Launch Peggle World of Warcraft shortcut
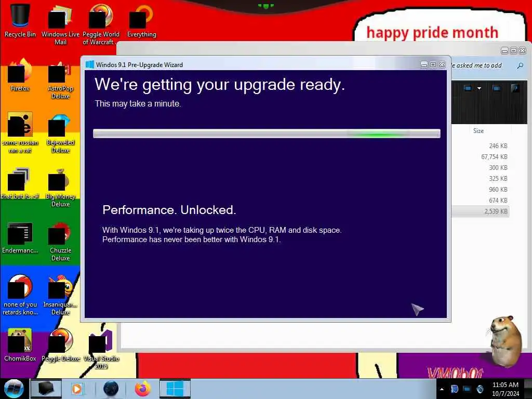Image resolution: width=532 pixels, height=399 pixels. coord(101,24)
